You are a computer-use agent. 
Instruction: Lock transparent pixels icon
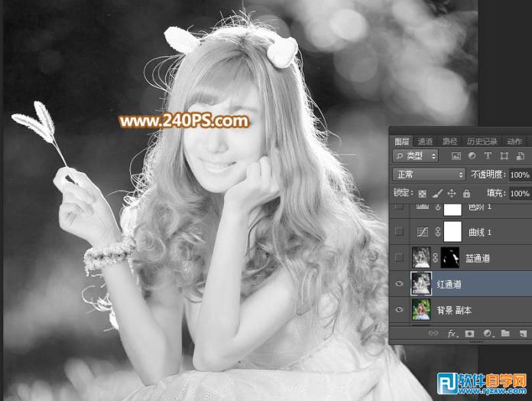(x=423, y=194)
